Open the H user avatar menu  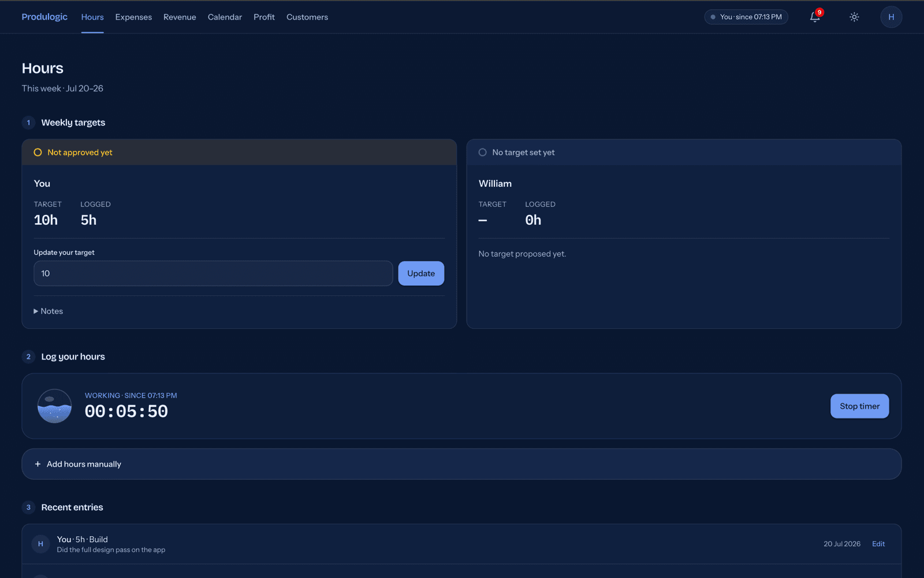(891, 17)
